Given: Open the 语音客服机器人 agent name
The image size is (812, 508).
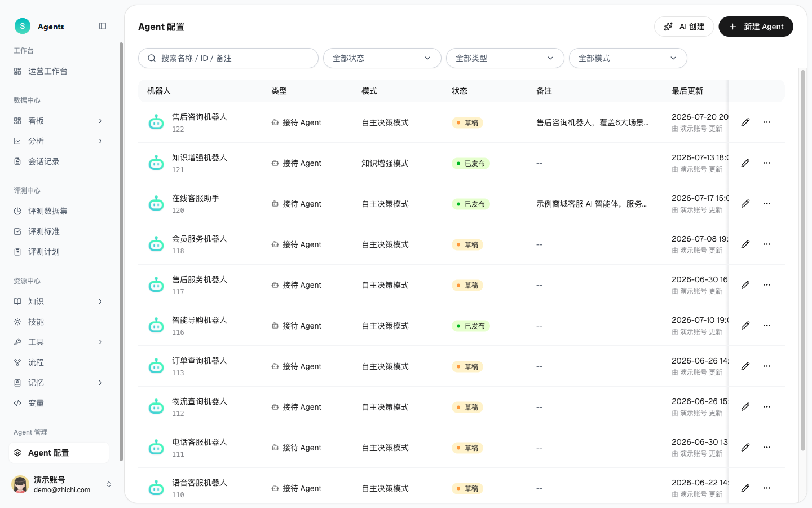Looking at the screenshot, I should point(200,483).
